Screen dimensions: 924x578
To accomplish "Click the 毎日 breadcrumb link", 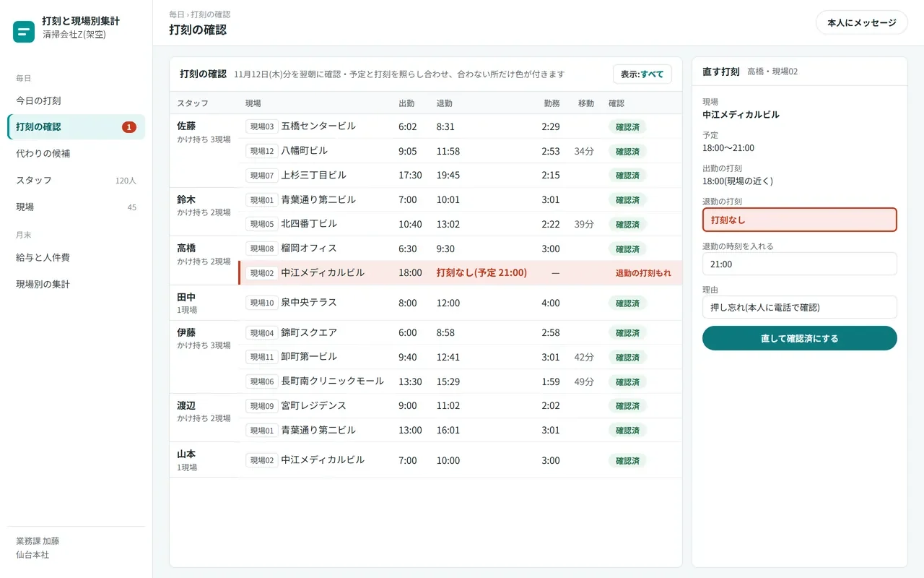I will (176, 14).
